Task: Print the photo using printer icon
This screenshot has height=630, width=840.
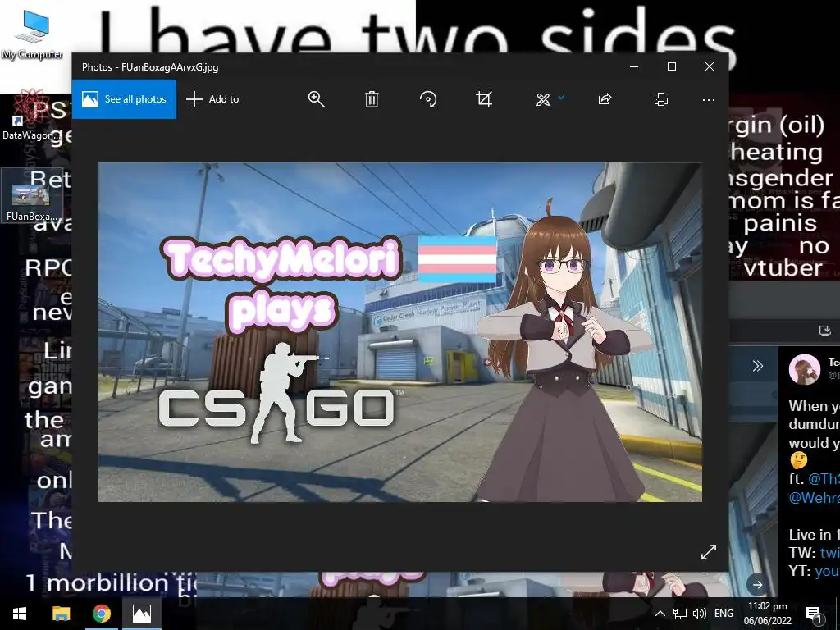Action: 661,99
